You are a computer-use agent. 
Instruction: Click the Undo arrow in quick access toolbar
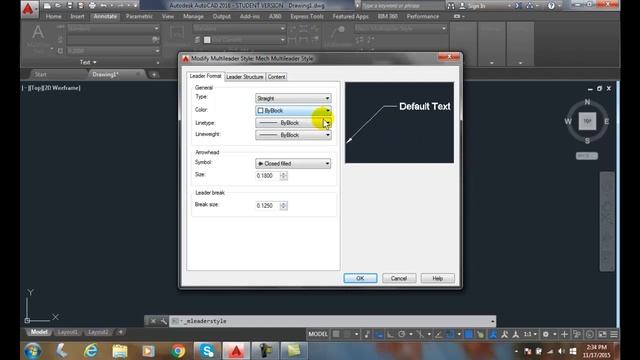tap(104, 6)
